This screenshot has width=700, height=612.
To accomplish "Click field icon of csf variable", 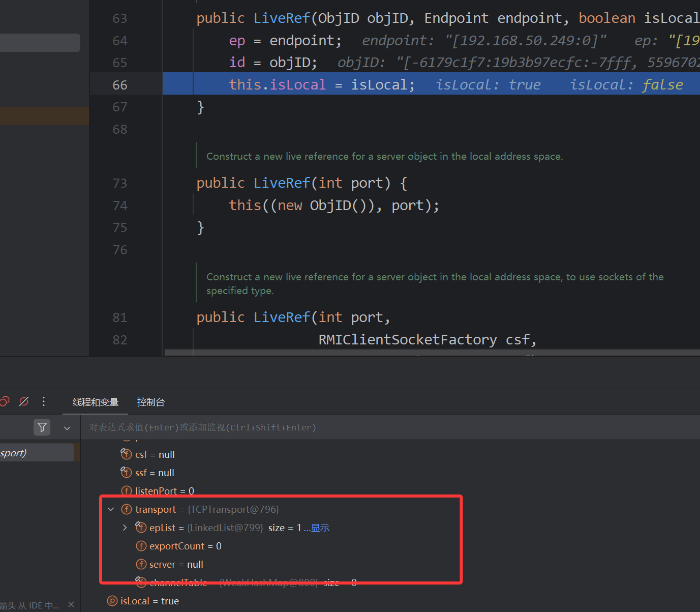I will [126, 454].
